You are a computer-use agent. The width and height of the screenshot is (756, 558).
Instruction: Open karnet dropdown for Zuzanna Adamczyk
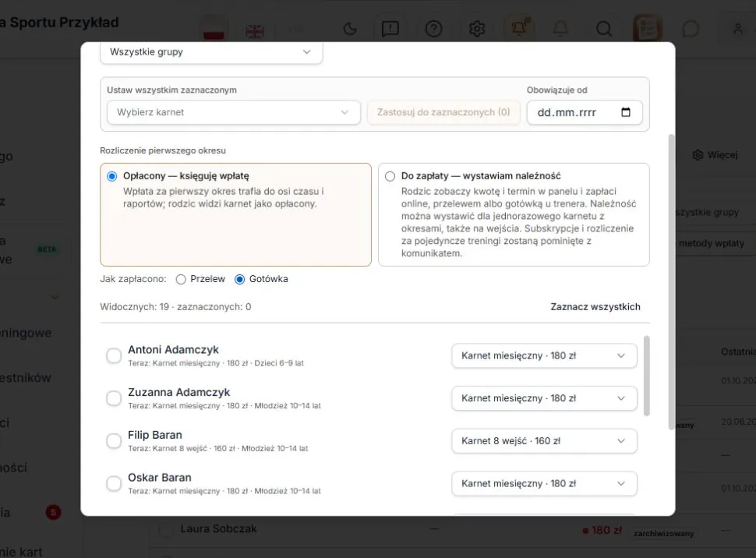pyautogui.click(x=544, y=398)
